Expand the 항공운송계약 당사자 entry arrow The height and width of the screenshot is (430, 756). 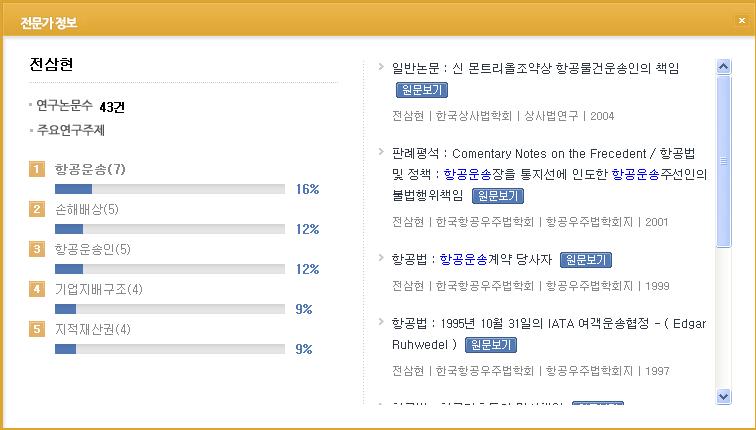[x=381, y=258]
